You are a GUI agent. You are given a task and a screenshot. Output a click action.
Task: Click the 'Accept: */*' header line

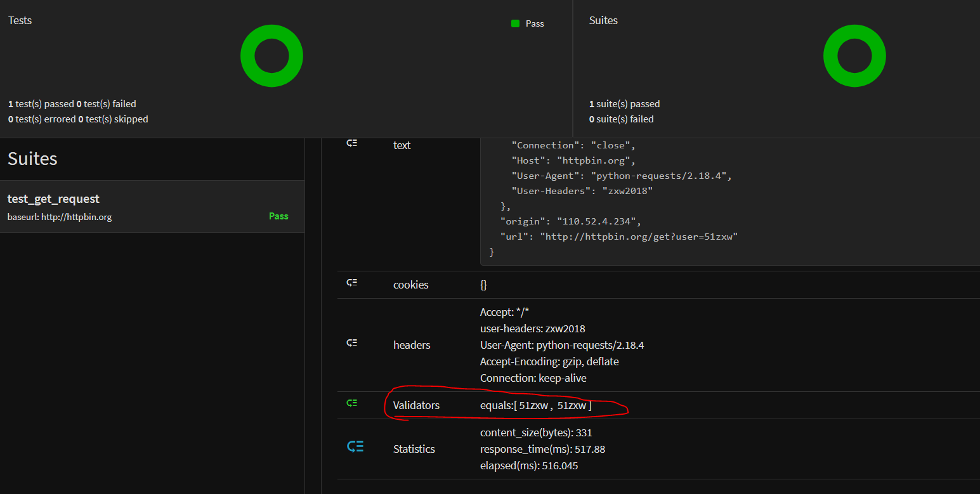504,312
